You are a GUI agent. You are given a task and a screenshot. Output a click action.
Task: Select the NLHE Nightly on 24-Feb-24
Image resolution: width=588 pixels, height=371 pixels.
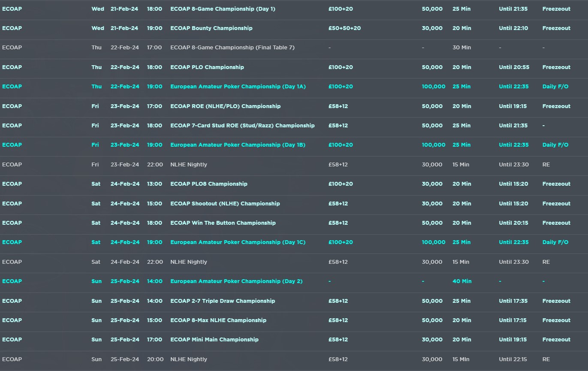click(188, 262)
